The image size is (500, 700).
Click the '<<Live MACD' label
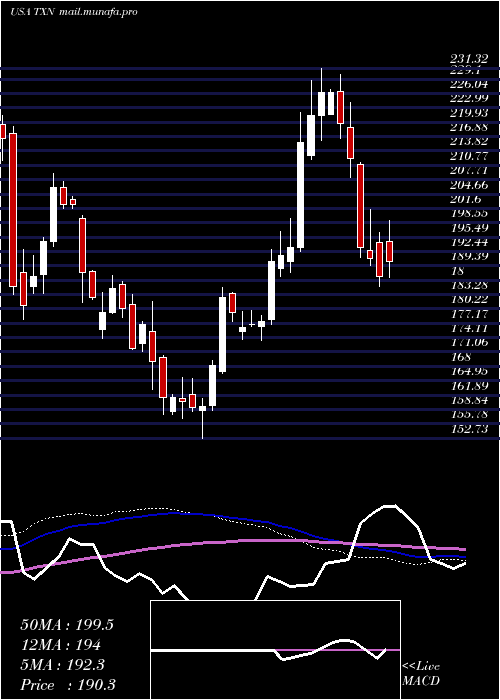click(421, 674)
